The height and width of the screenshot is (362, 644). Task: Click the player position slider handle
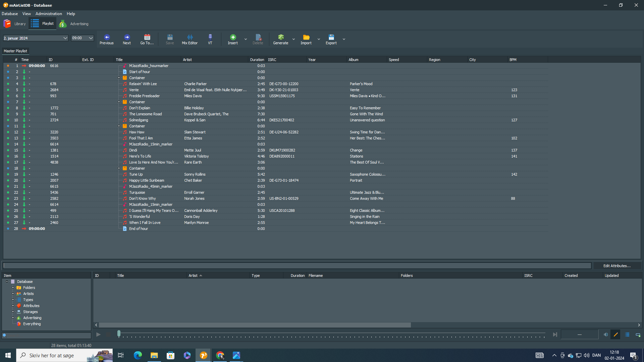[119, 334]
